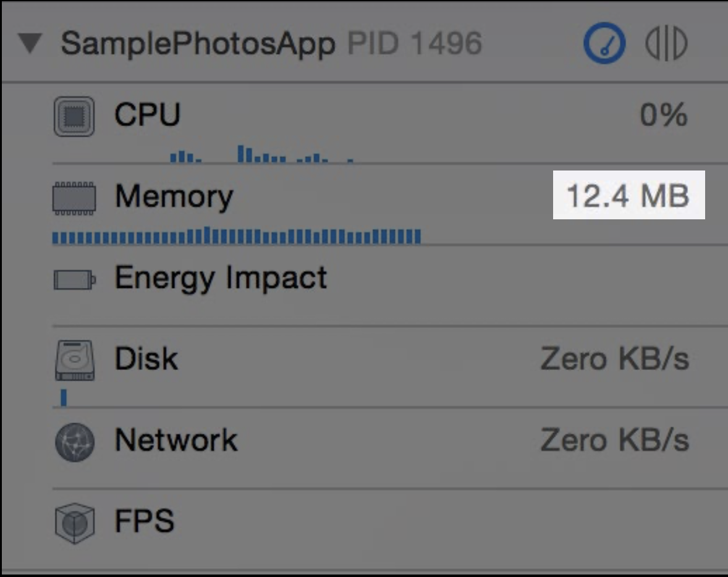Click the highlighted 12.4 MB value
This screenshot has height=577, width=728.
(629, 195)
